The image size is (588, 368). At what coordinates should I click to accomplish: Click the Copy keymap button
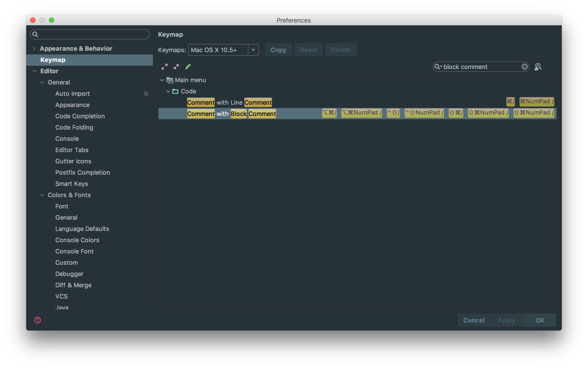point(278,50)
